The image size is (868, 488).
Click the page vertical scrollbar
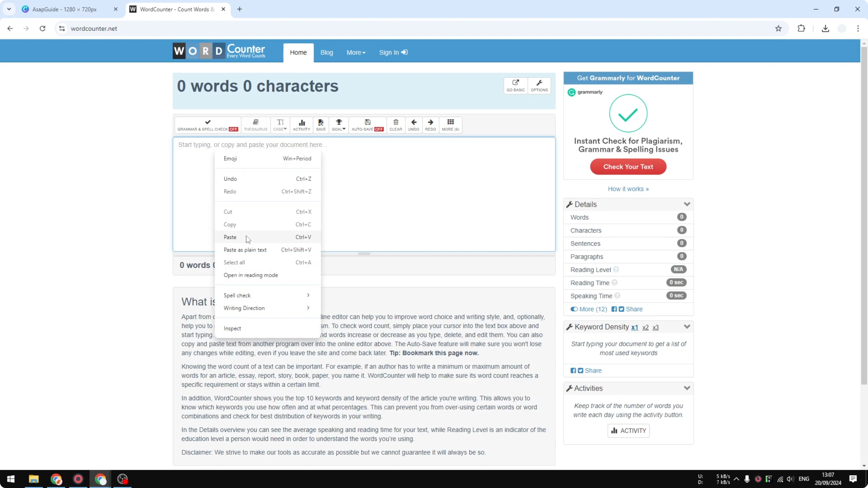(864, 215)
